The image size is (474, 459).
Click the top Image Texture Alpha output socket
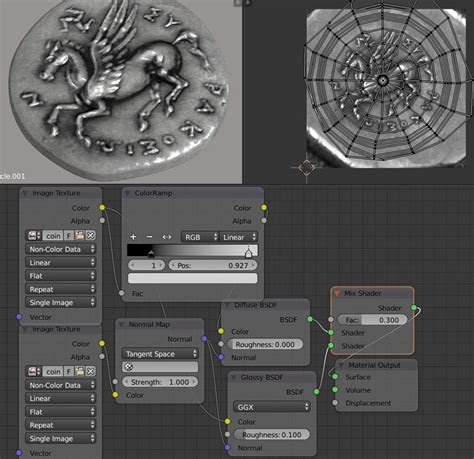coord(102,220)
